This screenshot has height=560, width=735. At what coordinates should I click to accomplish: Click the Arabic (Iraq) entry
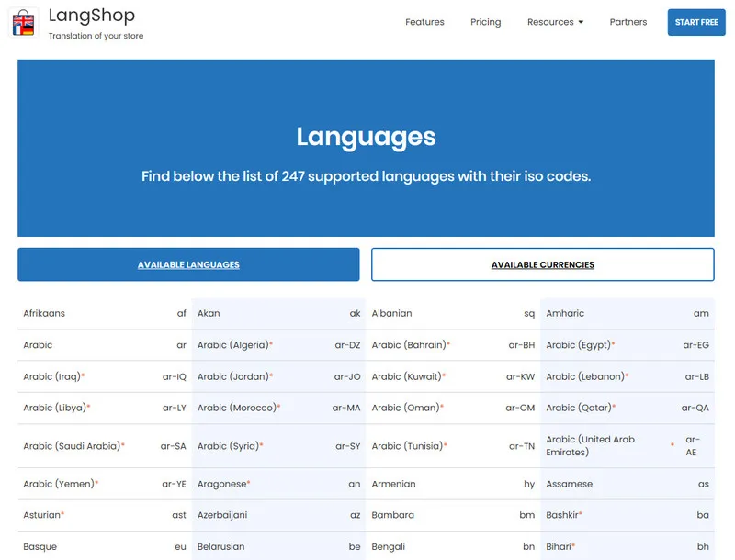[x=105, y=376]
